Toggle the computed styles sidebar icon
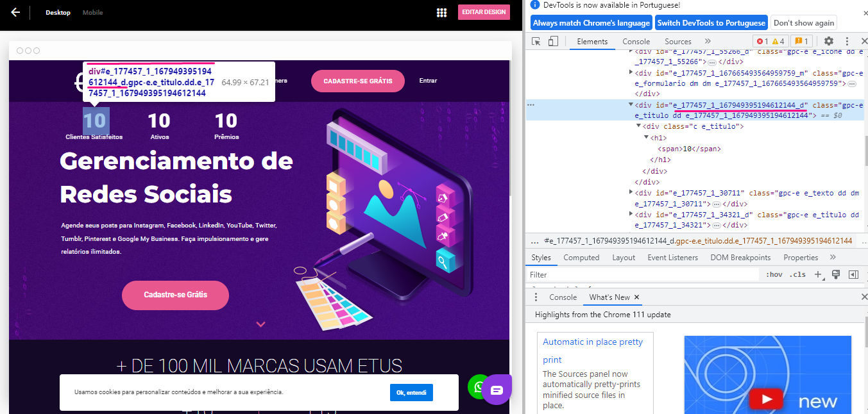 (x=853, y=275)
